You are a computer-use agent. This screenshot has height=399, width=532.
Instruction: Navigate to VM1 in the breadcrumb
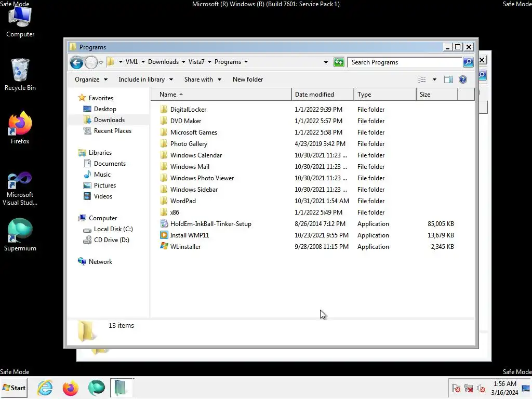pos(131,62)
